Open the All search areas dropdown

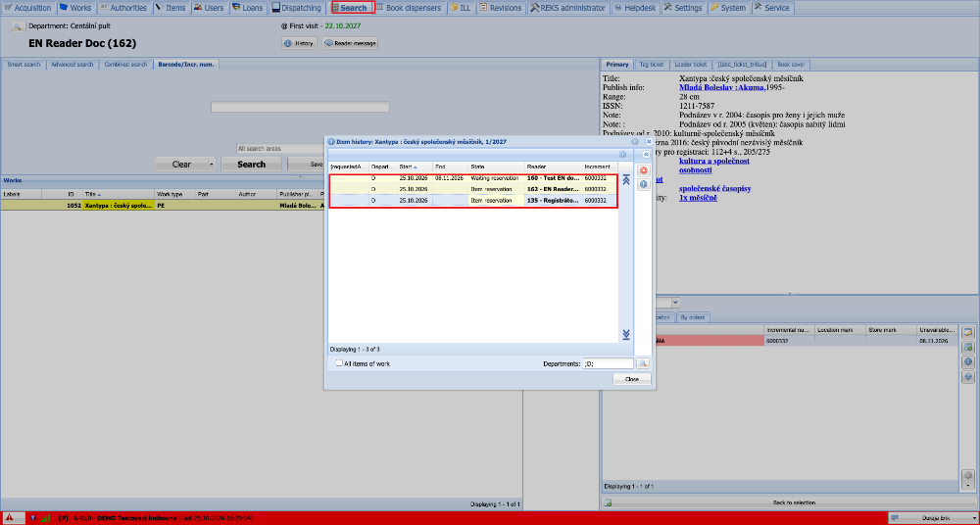[279, 149]
